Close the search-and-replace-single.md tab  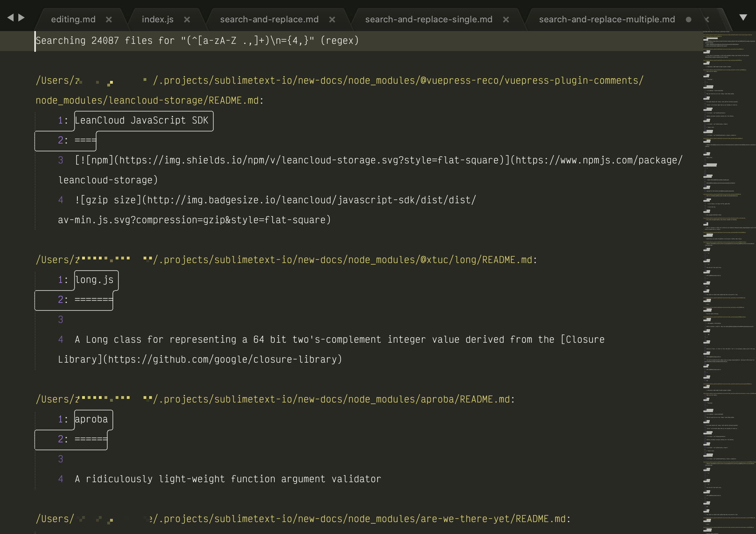coord(506,20)
